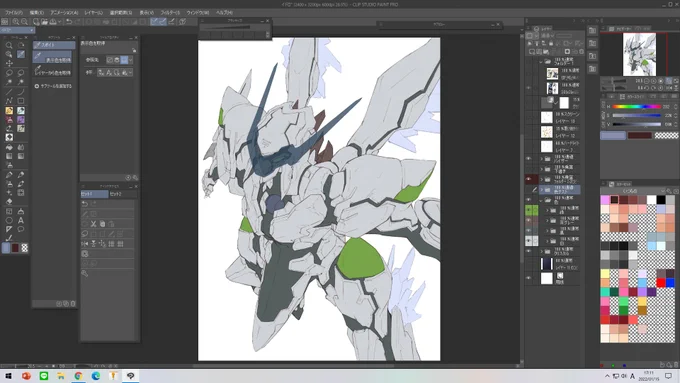Toggle highlighted snap-to-ruler icon on command bar
The width and height of the screenshot is (680, 383).
pos(154,22)
